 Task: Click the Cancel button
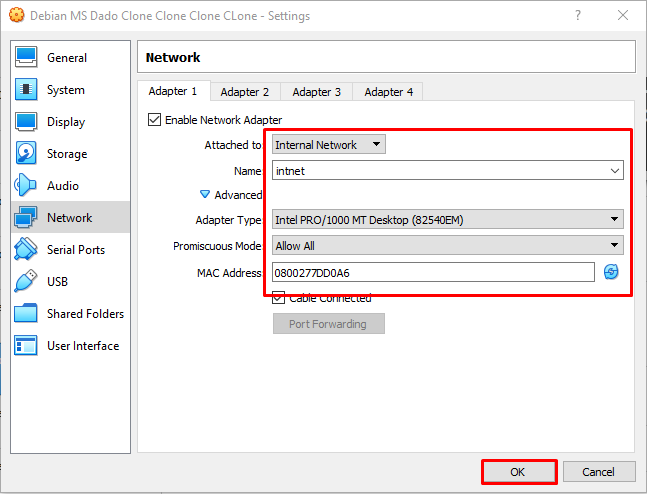tap(599, 472)
